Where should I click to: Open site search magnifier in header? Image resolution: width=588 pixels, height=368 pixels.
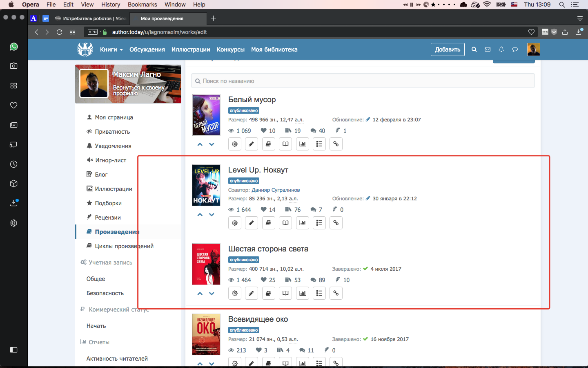[x=474, y=49]
